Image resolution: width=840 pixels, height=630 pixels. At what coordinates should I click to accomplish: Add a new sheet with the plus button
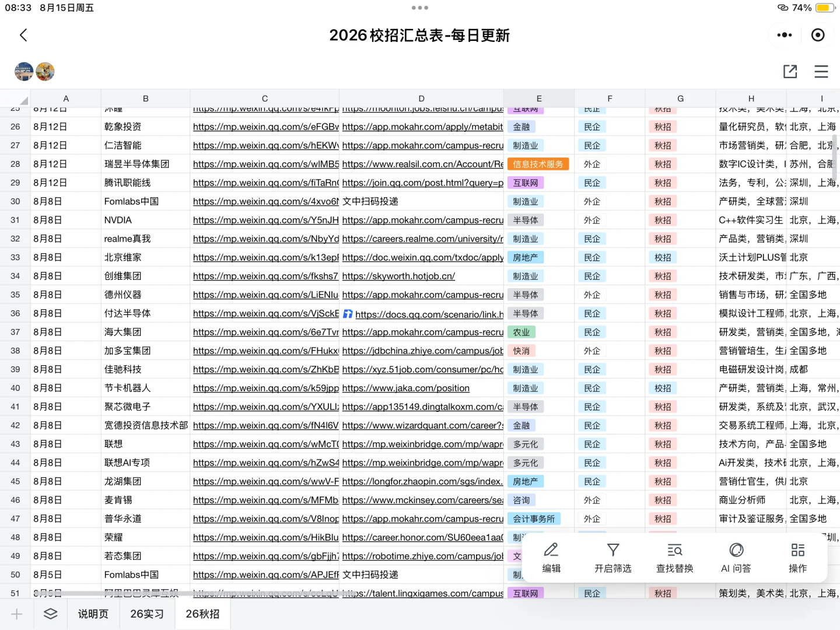[16, 614]
